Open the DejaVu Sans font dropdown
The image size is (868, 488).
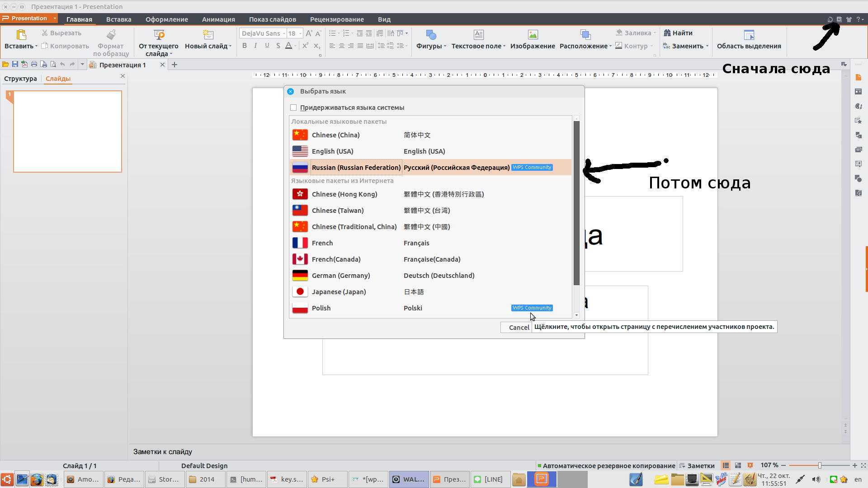[x=284, y=33]
